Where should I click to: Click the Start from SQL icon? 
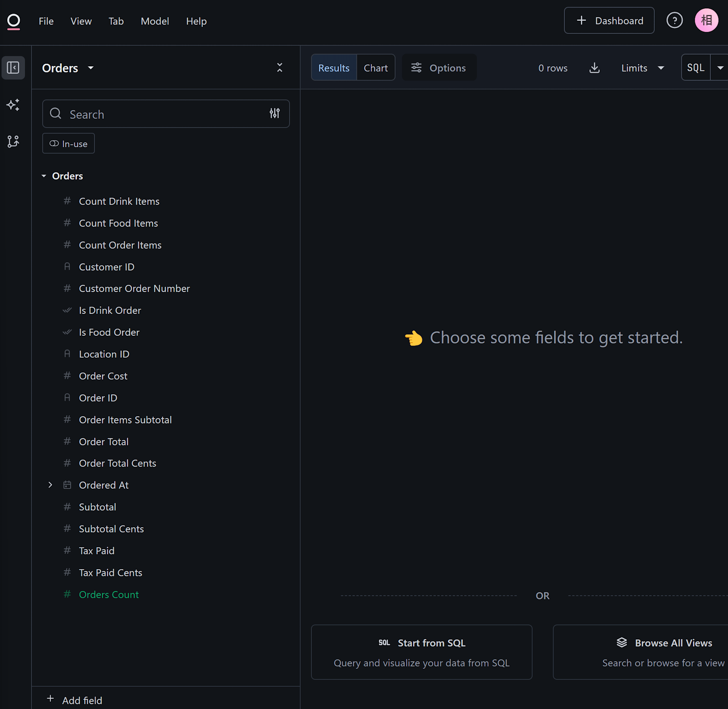coord(384,643)
